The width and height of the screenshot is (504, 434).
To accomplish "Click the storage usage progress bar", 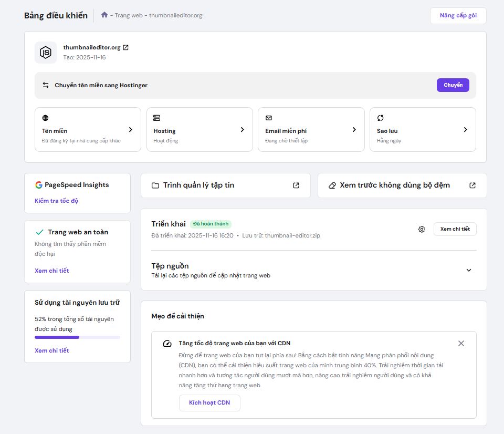I will tap(77, 337).
